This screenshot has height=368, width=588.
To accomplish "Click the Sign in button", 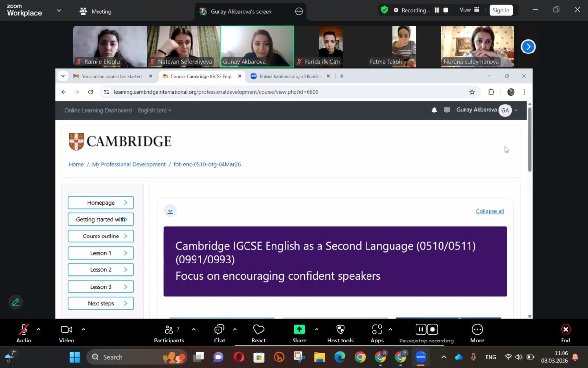I will coord(501,10).
